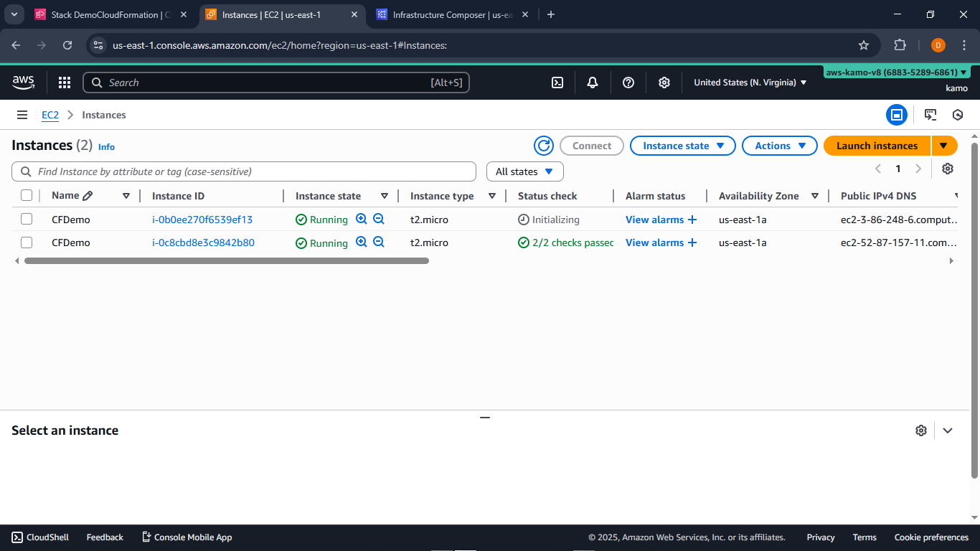Screen dimensions: 980x551
Task: Open the All states filter dropdown
Action: coord(524,171)
